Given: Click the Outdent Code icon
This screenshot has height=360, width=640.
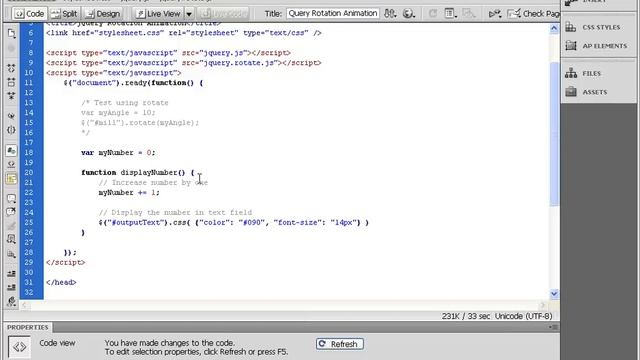Looking at the screenshot, I should tap(11, 287).
